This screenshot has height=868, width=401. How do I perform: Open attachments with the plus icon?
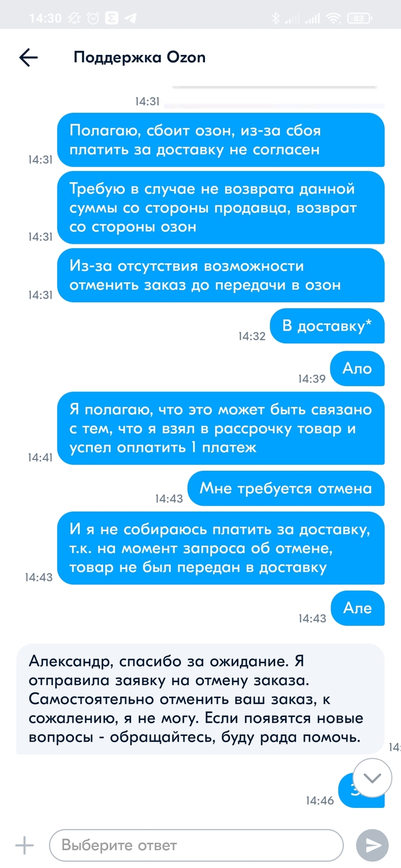pos(24,845)
